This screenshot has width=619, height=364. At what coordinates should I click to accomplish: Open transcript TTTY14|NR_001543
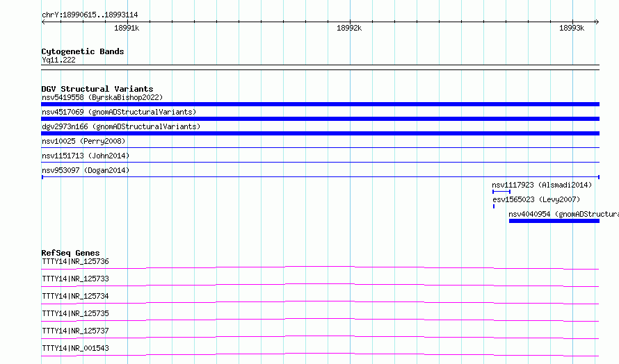(75, 348)
